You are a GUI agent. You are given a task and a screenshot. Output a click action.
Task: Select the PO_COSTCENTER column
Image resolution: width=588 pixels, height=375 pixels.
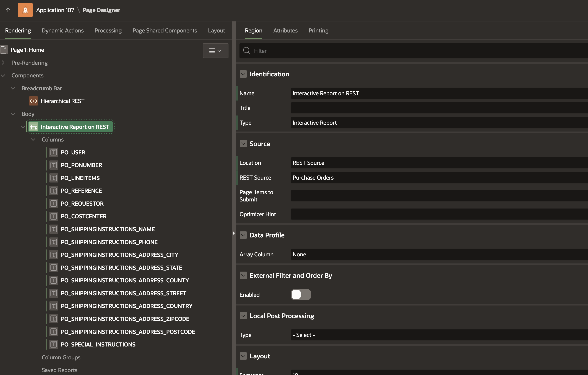[x=83, y=216]
